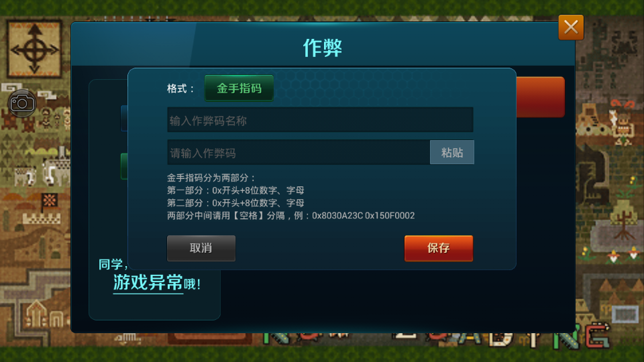Tap the blue button edge behind the dialog
Image resolution: width=644 pixels, height=362 pixels.
point(124,119)
